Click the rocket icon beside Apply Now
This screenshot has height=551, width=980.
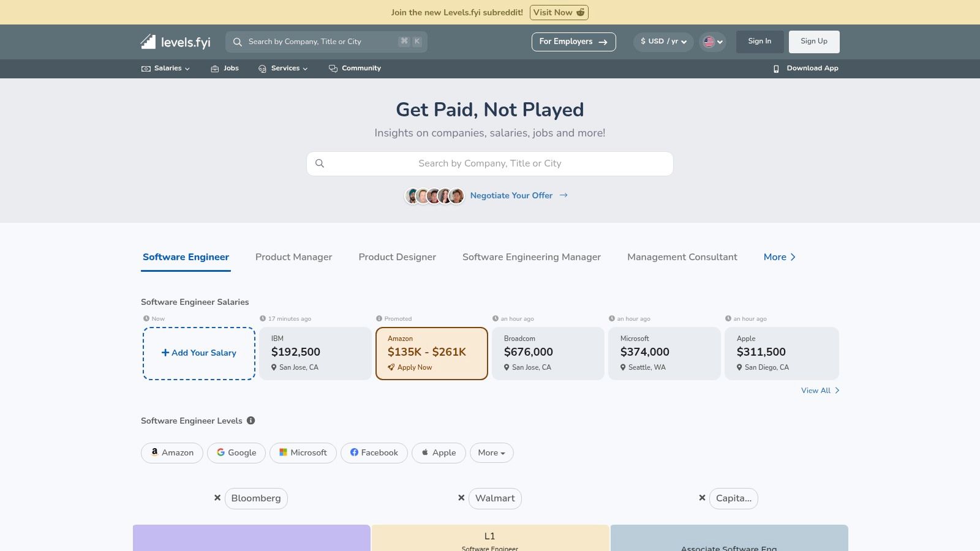point(391,367)
